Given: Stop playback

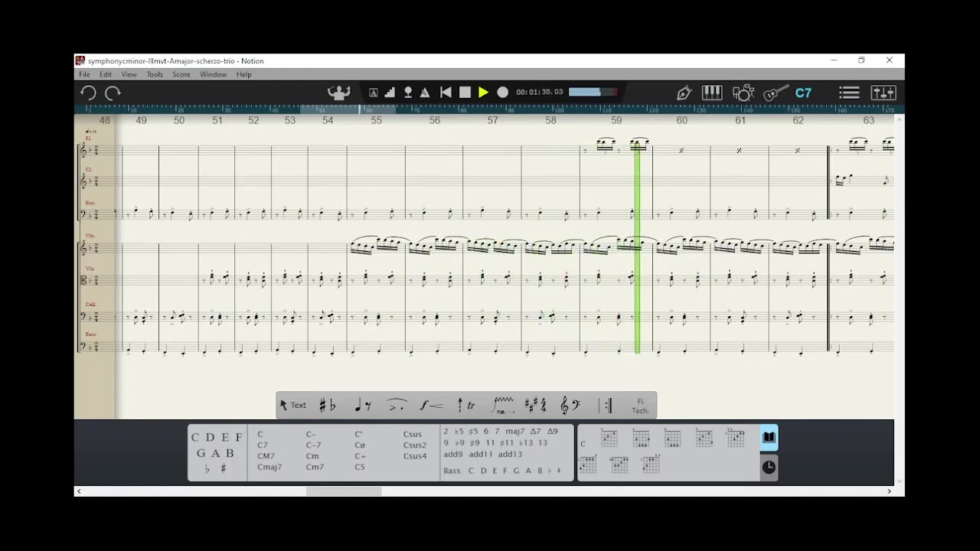Looking at the screenshot, I should 465,93.
